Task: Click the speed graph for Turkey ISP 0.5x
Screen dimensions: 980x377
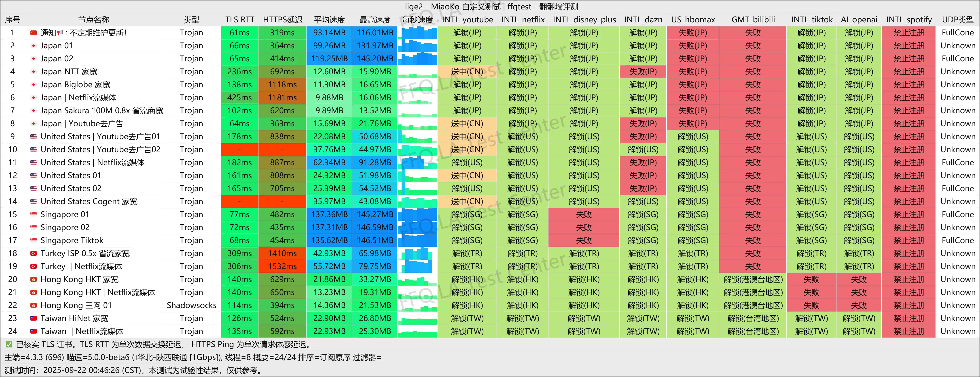Action: (417, 253)
